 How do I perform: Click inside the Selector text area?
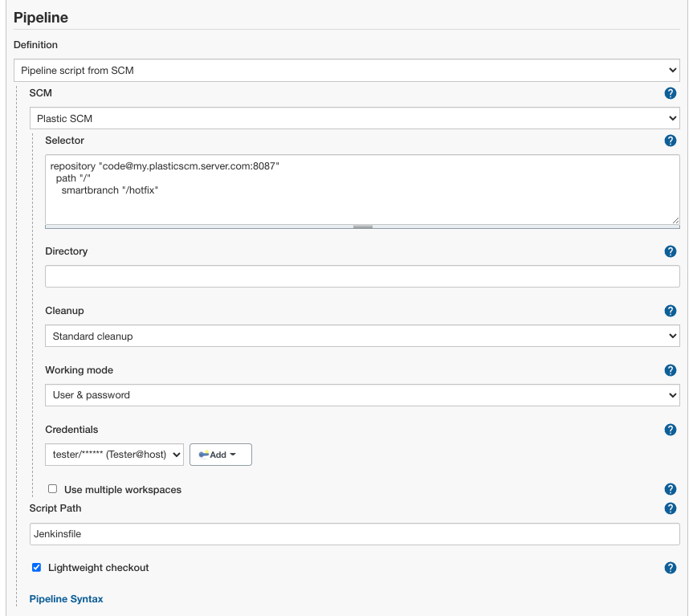(x=362, y=190)
